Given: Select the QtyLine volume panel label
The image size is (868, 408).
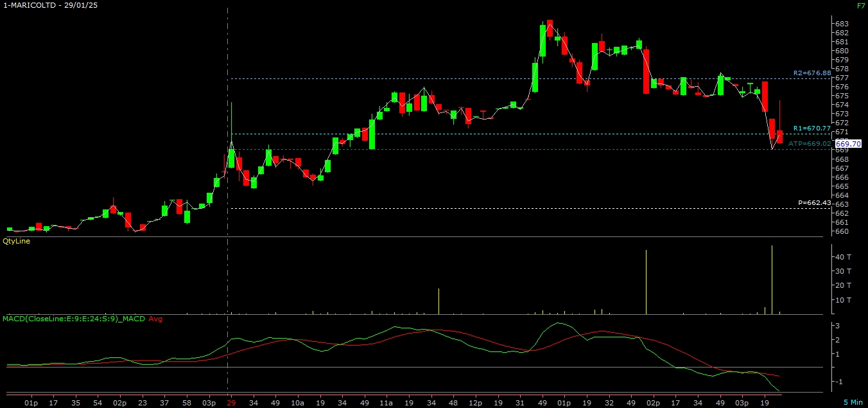Looking at the screenshot, I should point(16,241).
